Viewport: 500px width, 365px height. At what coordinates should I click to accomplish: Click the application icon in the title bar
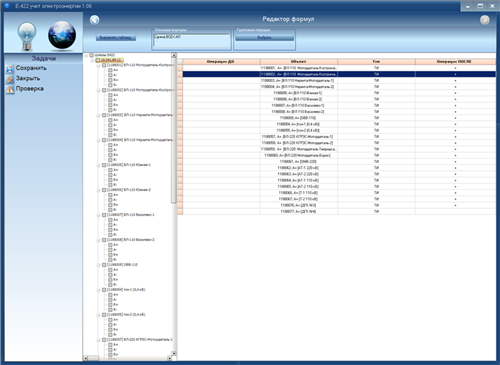(7, 6)
